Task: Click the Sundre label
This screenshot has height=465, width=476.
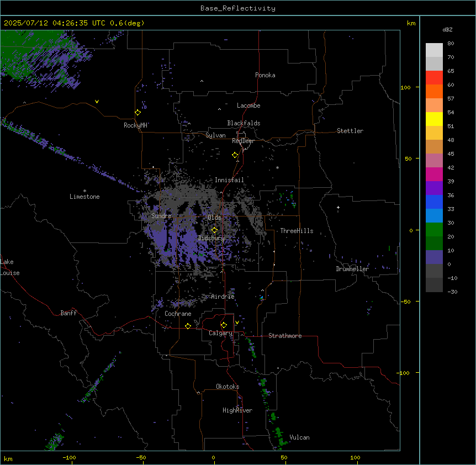Action: (x=161, y=216)
